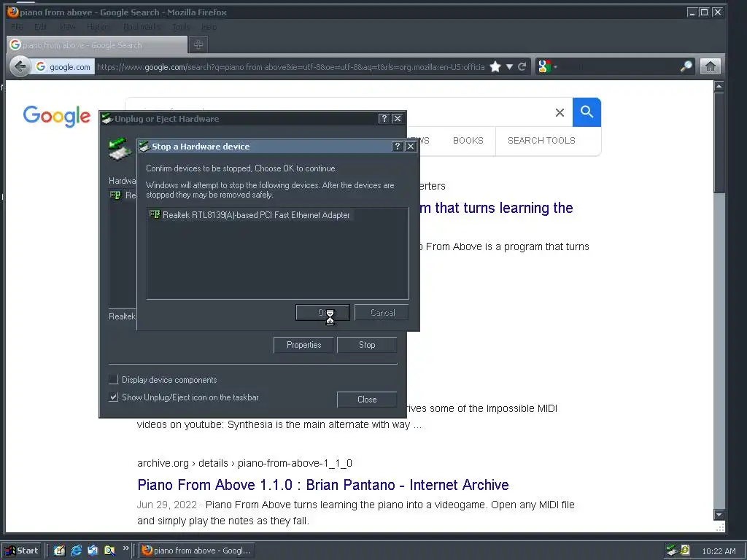Open the Tools menu in Firefox
This screenshot has width=747, height=560.
click(181, 27)
